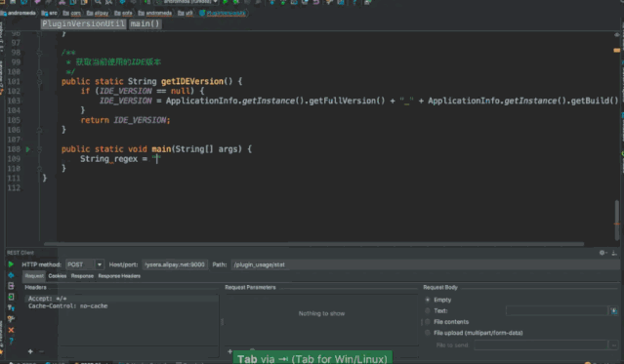This screenshot has height=364, width=624.
Task: Click the run gutter icon beside main method
Action: pos(28,149)
